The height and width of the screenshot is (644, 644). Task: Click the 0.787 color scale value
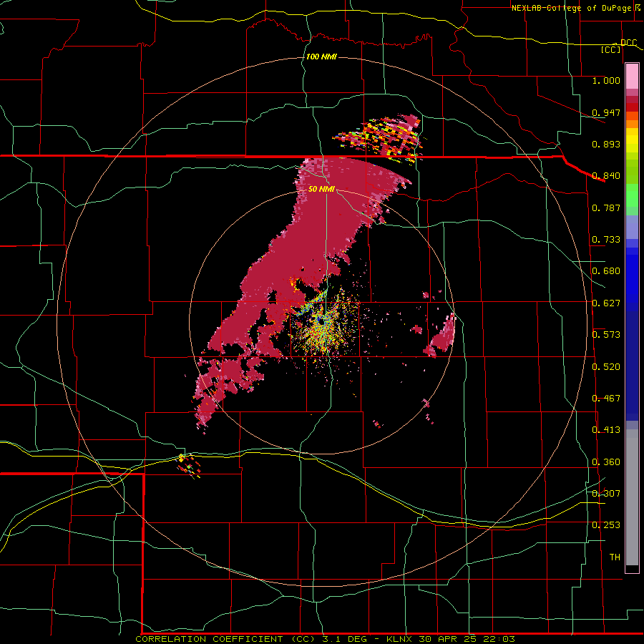(x=606, y=208)
